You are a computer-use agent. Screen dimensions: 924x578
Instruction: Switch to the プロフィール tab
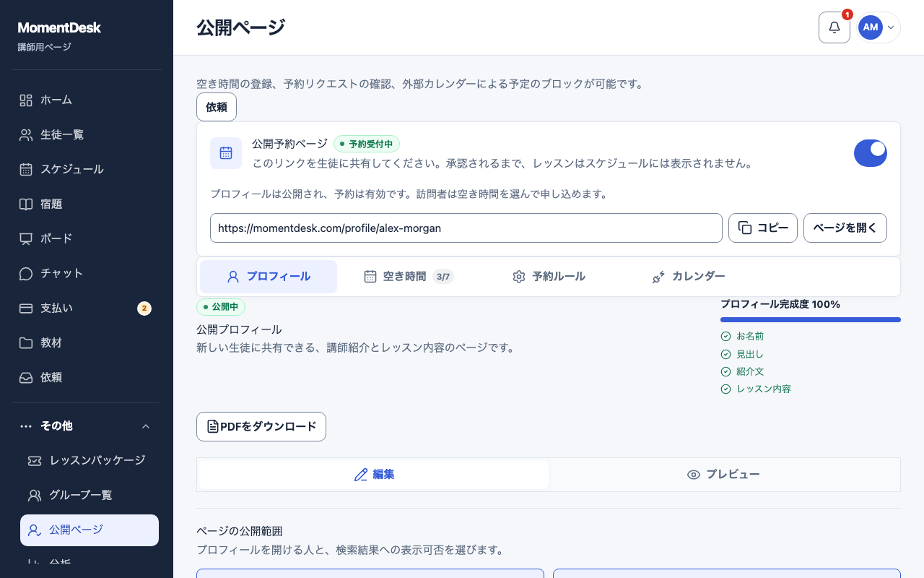tap(269, 277)
